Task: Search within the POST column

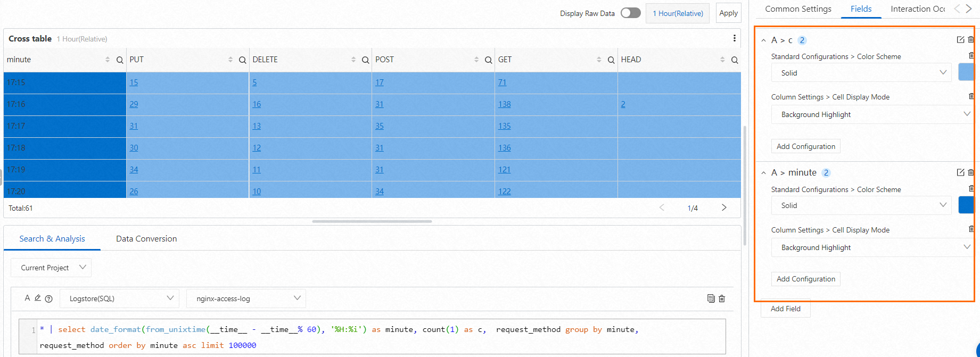Action: point(489,60)
